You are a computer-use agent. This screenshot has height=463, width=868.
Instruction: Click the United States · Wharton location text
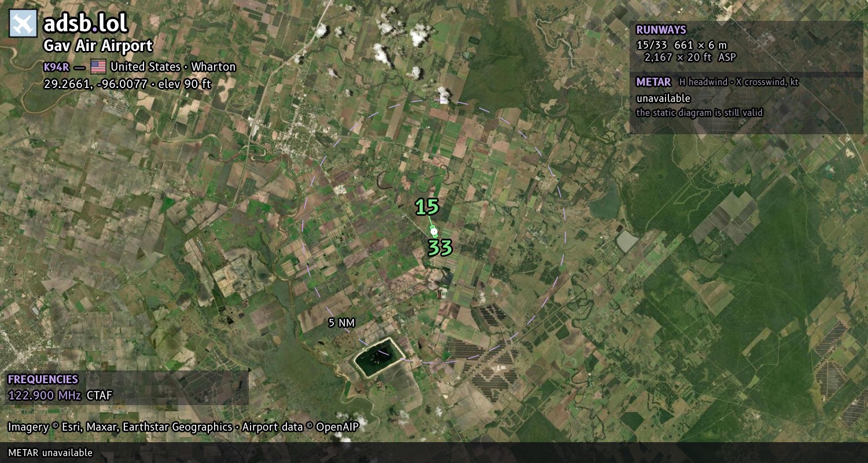173,67
